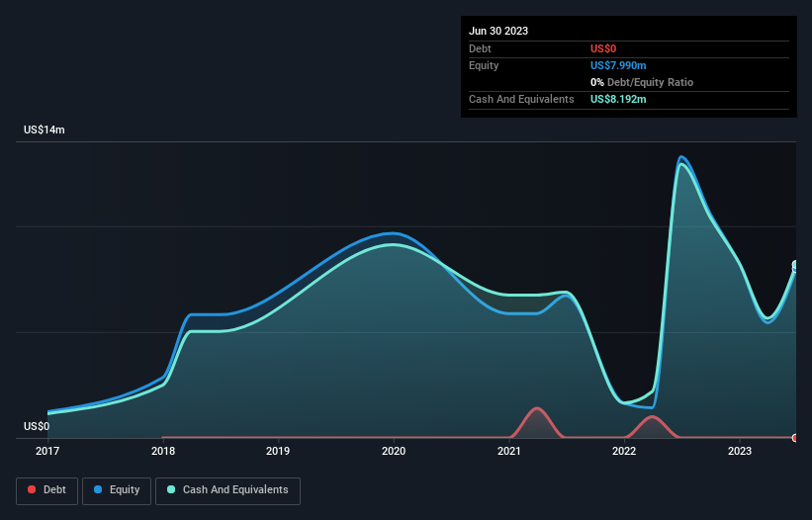Select the 2023 x-axis label

pyautogui.click(x=740, y=451)
